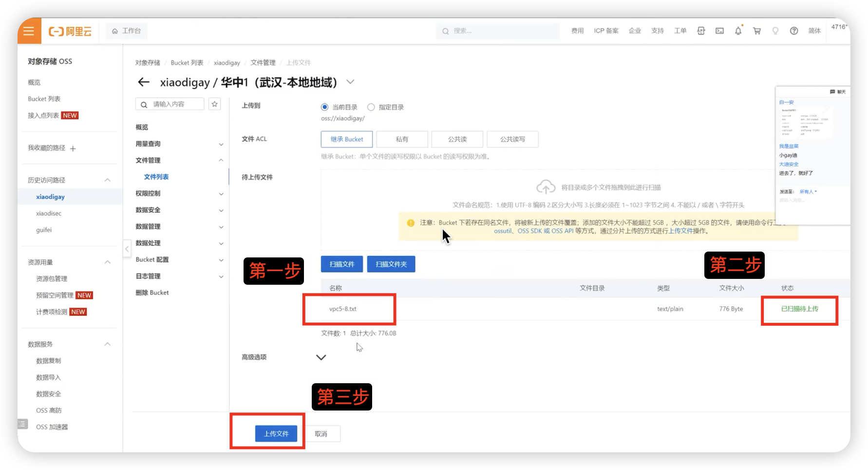Open Bucket 列表 in the OSS sidebar
The height and width of the screenshot is (470, 868).
[x=44, y=99]
